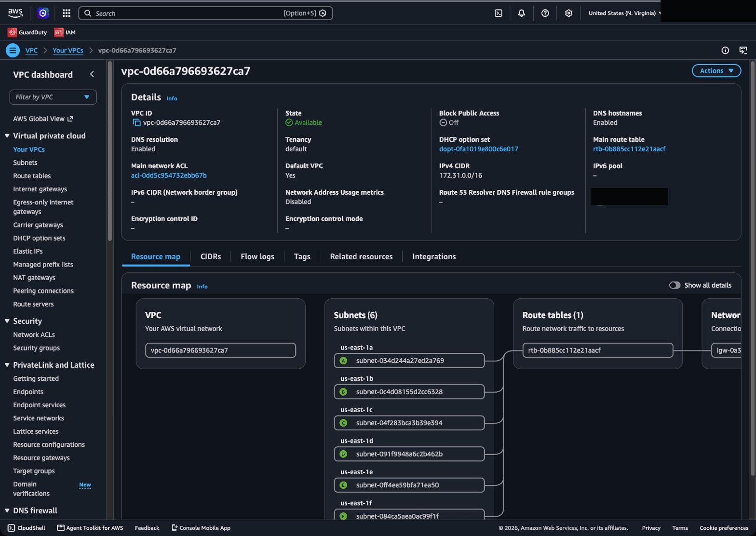Open the Resource map Info link
This screenshot has height=536, width=756.
click(202, 286)
